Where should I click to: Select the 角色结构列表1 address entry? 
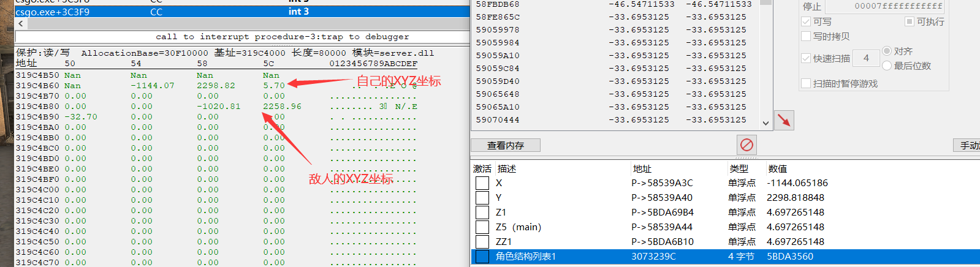pos(526,257)
